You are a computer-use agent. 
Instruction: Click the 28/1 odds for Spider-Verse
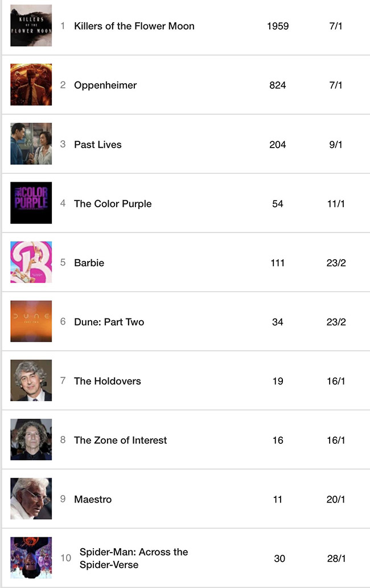click(x=336, y=558)
